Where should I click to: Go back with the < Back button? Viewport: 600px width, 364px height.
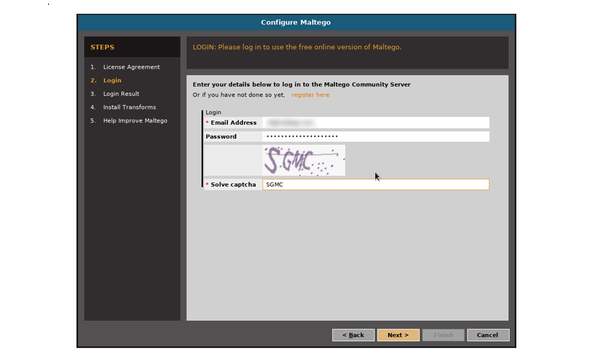pos(353,335)
